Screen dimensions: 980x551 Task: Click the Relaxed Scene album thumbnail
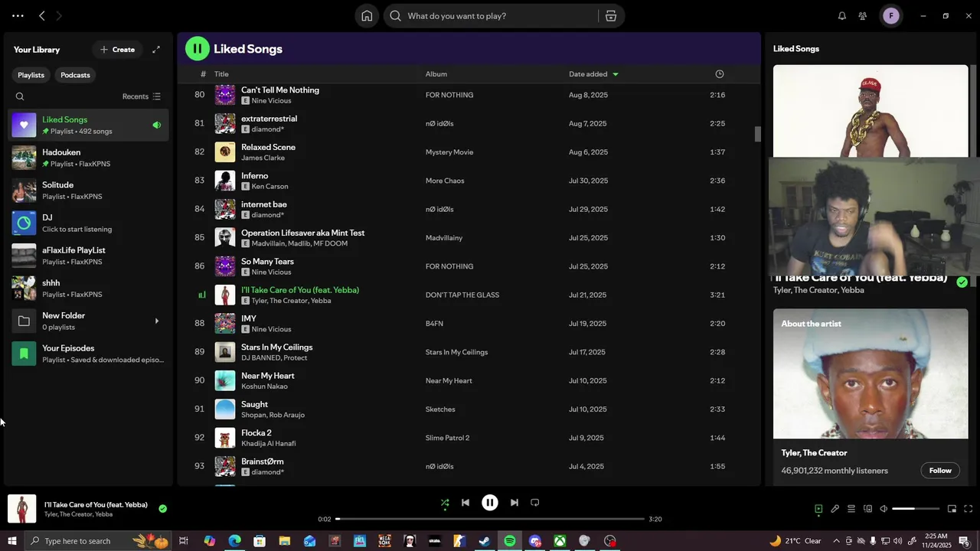pos(225,152)
